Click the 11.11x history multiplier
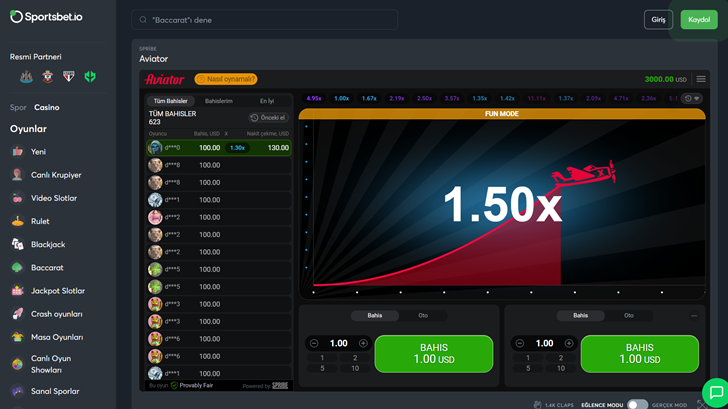Screen dimensions: 728x409 (x=536, y=98)
